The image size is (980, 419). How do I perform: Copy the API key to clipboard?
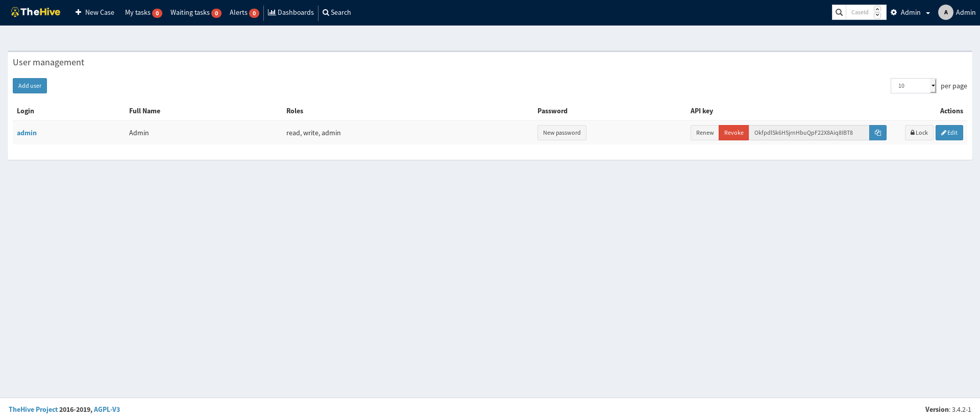[877, 133]
